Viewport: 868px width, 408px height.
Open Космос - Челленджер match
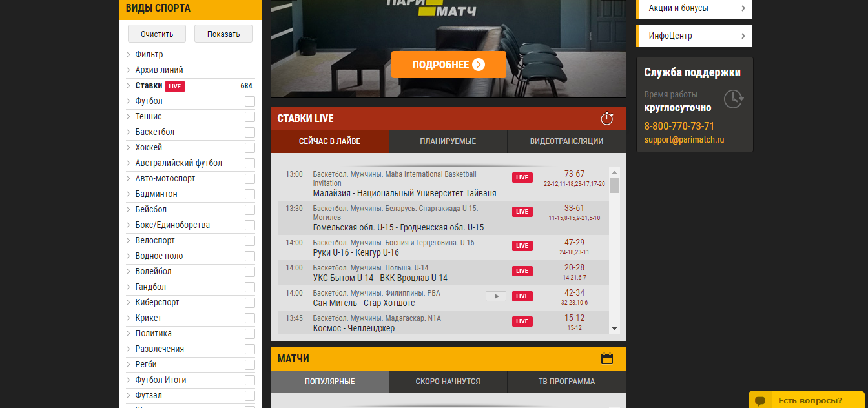pos(354,329)
